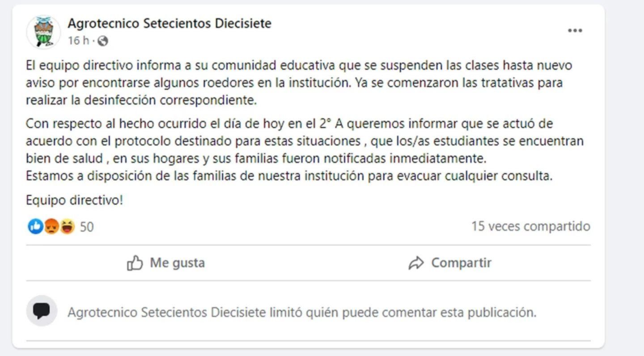This screenshot has height=356, width=644.
Task: Click the limited comments notice text
Action: click(x=302, y=312)
